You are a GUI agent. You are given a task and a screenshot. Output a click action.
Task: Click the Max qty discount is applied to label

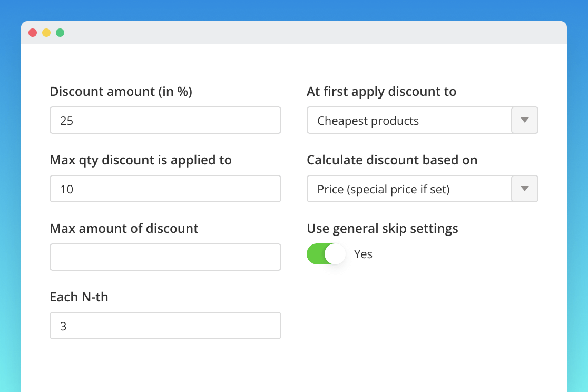coord(141,160)
